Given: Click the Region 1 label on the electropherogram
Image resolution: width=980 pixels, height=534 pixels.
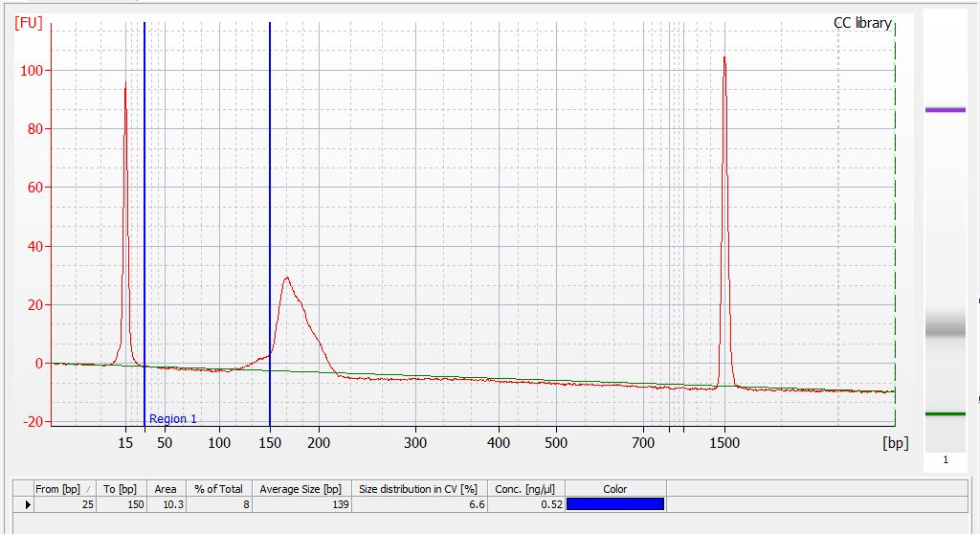Looking at the screenshot, I should click(x=172, y=419).
